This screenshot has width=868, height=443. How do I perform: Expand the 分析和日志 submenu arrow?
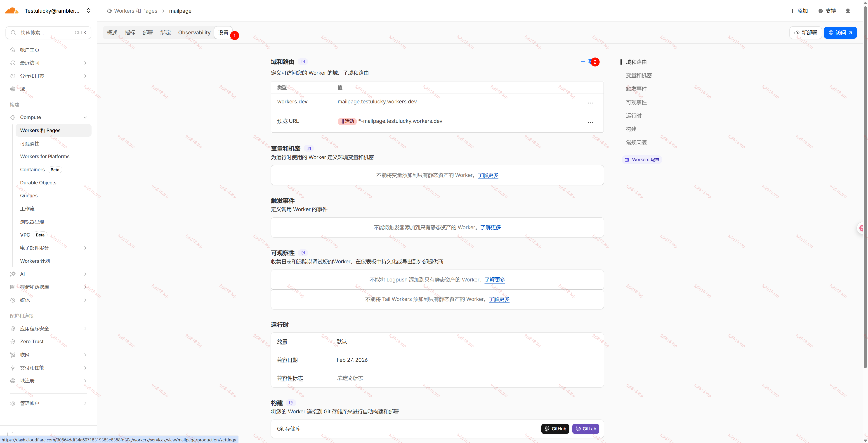pos(85,76)
